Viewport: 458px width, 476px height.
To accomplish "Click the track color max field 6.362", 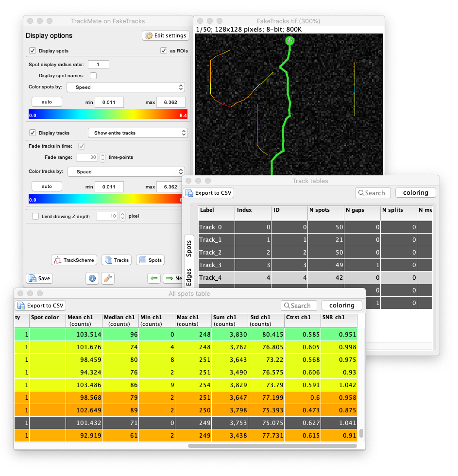I will coord(169,187).
